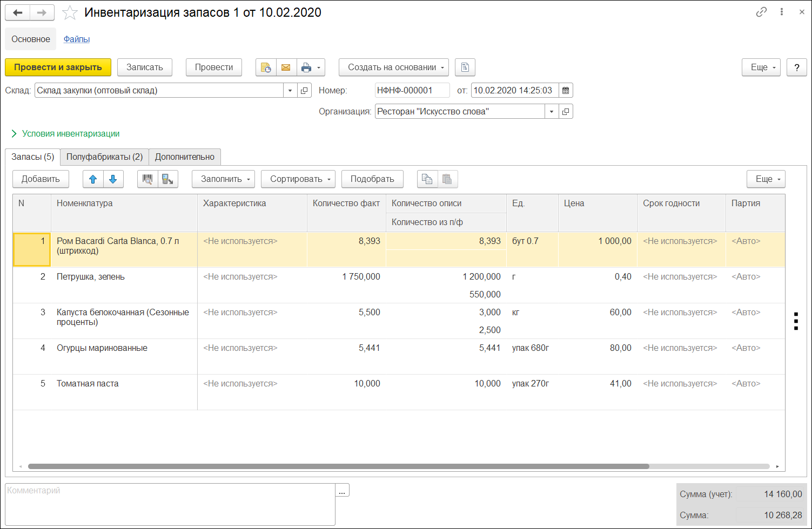Move row up with blue up arrow
The width and height of the screenshot is (812, 529).
pyautogui.click(x=93, y=179)
